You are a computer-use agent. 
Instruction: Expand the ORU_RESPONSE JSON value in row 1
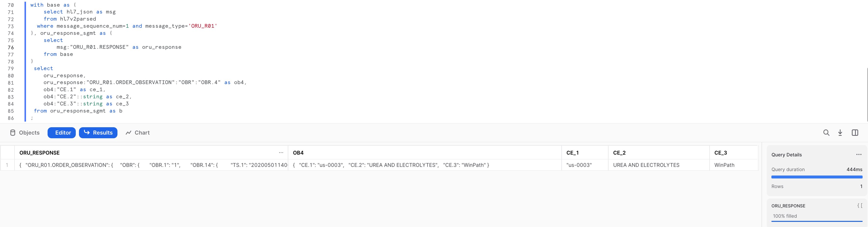pyautogui.click(x=152, y=165)
